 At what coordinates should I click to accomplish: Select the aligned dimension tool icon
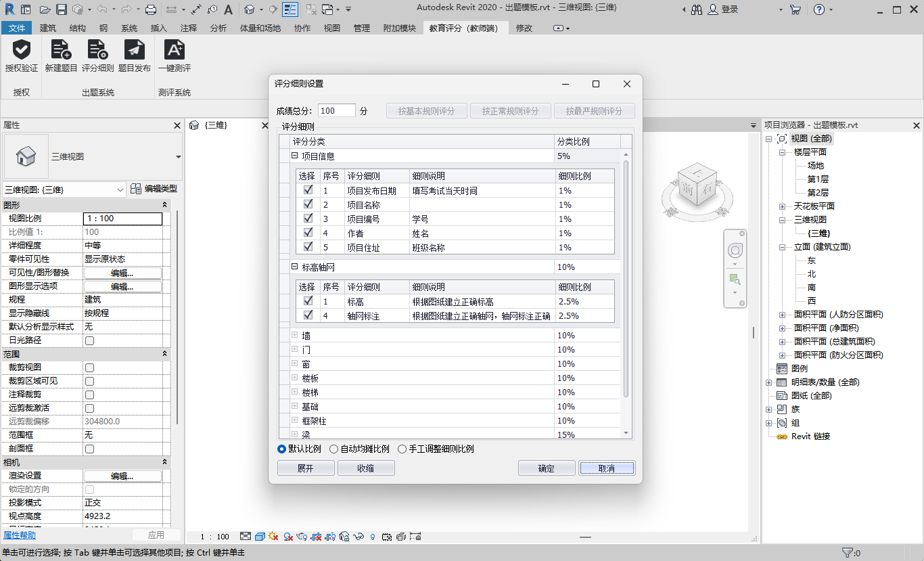[196, 9]
